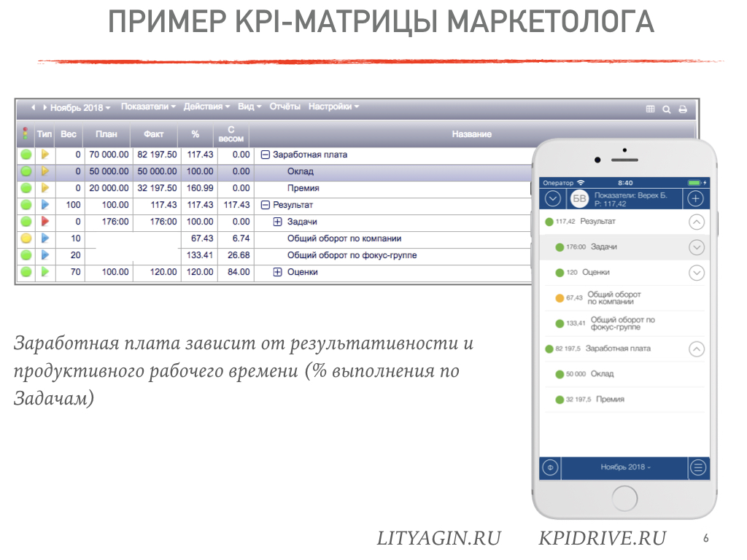Screen dimensions: 747x560
Task: Collapse the Заработная плата row
Action: pos(266,155)
